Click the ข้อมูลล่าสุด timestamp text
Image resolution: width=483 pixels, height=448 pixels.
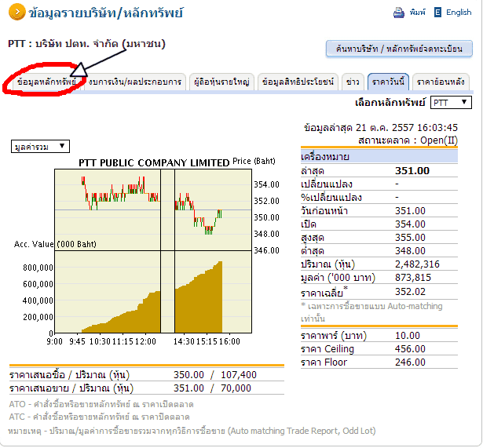[x=381, y=127]
